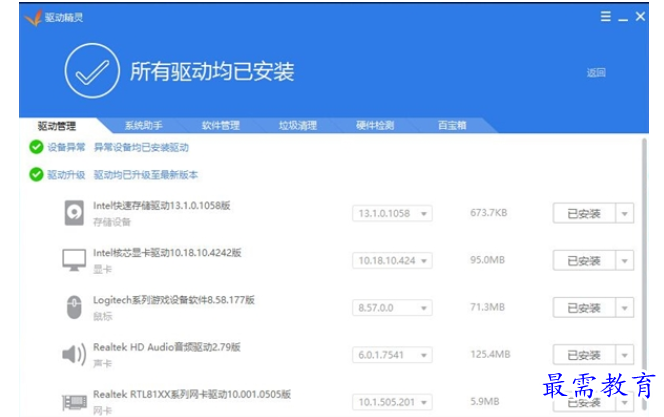Click driver name Realtek RTL81XX系列网卡驱动
The image size is (664, 417).
[x=192, y=394]
